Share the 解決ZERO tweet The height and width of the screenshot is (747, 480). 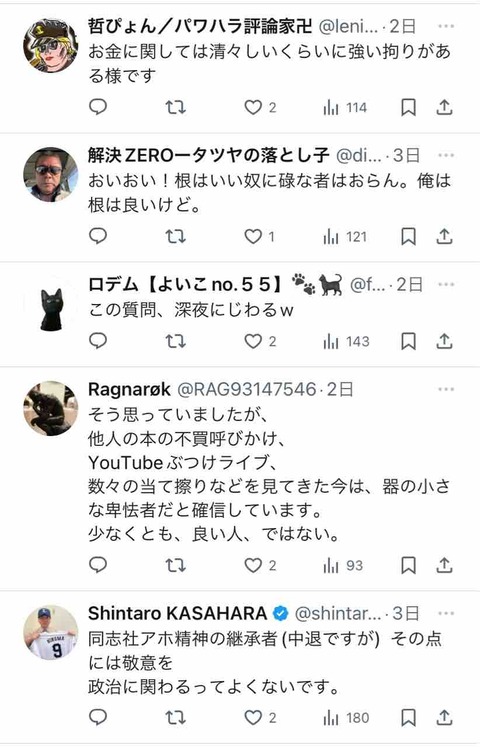[444, 236]
